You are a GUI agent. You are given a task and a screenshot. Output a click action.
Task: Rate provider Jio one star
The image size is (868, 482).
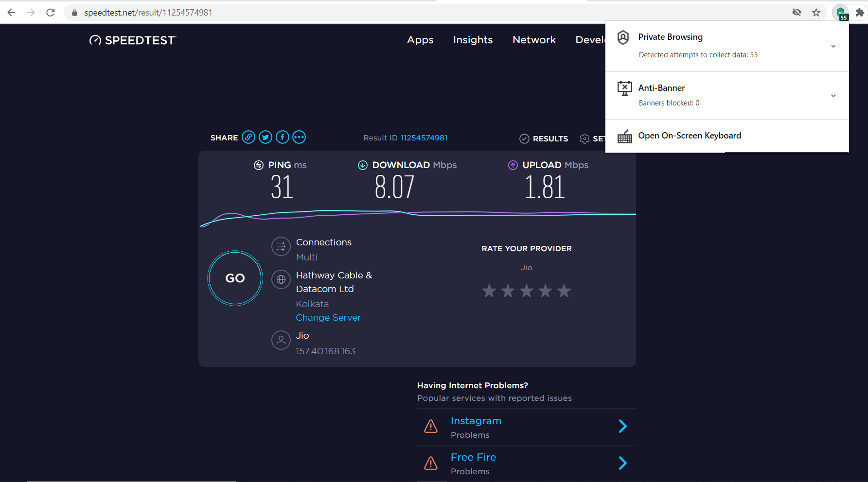489,291
